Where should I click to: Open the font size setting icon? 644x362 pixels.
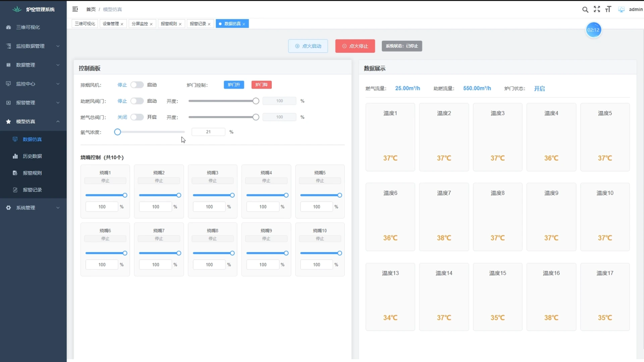click(x=608, y=9)
